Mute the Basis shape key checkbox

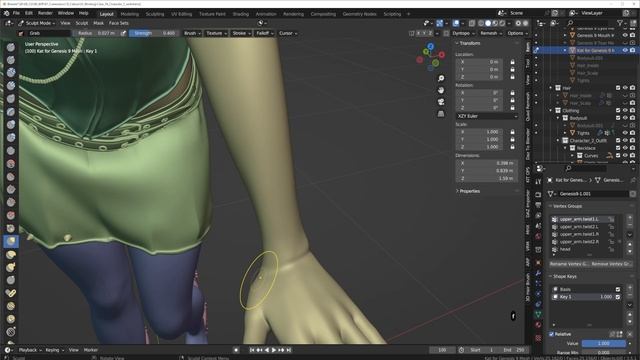(x=618, y=289)
